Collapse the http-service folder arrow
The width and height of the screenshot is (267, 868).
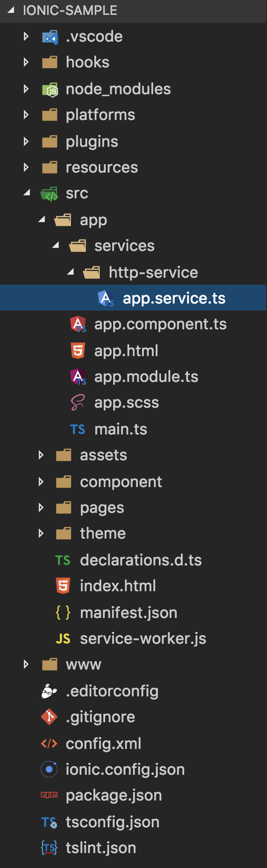coord(70,271)
